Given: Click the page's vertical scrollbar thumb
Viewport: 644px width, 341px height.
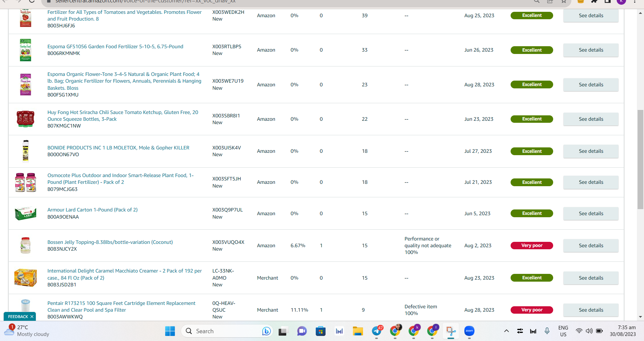Looking at the screenshot, I should click(x=640, y=160).
